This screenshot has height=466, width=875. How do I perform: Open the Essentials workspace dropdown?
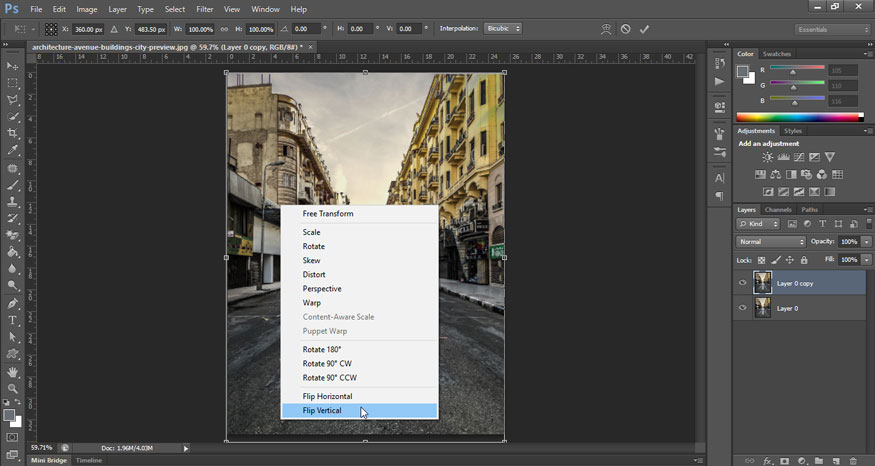(832, 30)
